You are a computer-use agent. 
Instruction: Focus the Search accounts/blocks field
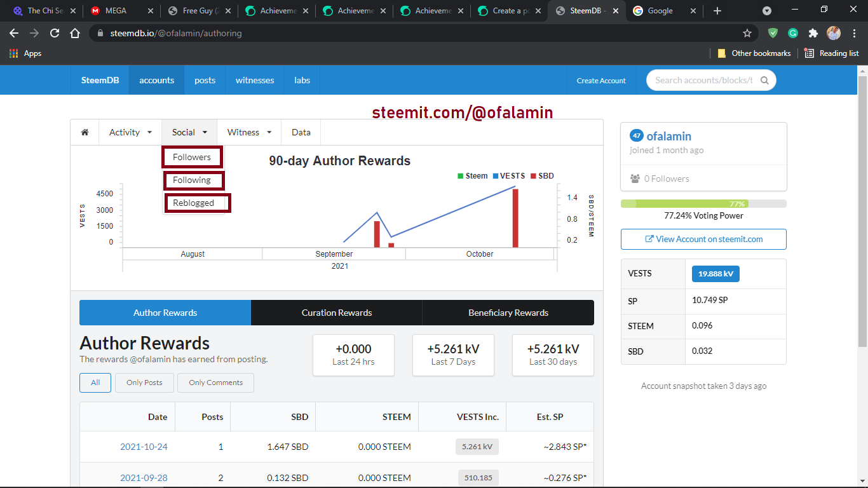704,80
